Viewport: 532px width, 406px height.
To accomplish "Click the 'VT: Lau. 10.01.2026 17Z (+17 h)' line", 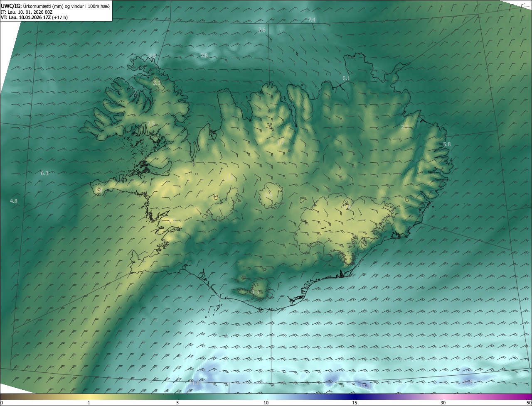I will click(34, 17).
